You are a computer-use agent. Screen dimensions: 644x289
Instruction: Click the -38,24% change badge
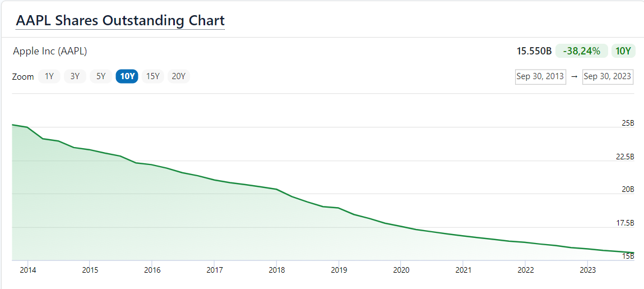(x=582, y=51)
